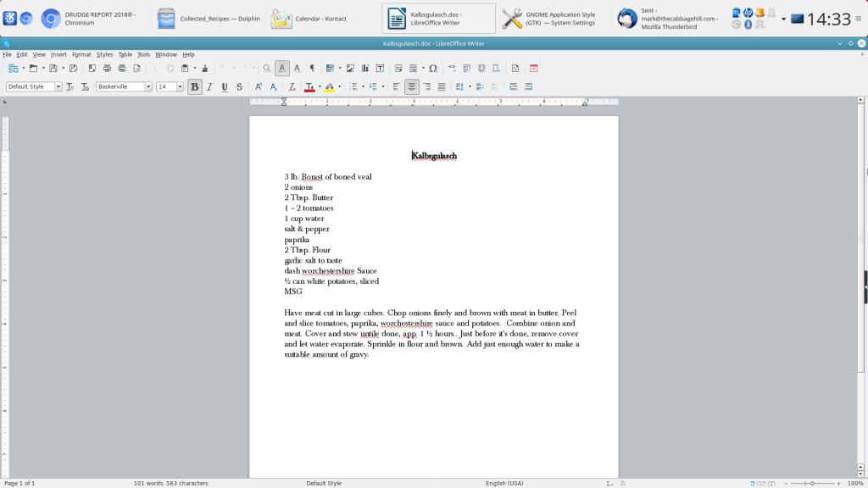Open the font size dropdown arrow
The height and width of the screenshot is (488, 868).
click(x=180, y=86)
